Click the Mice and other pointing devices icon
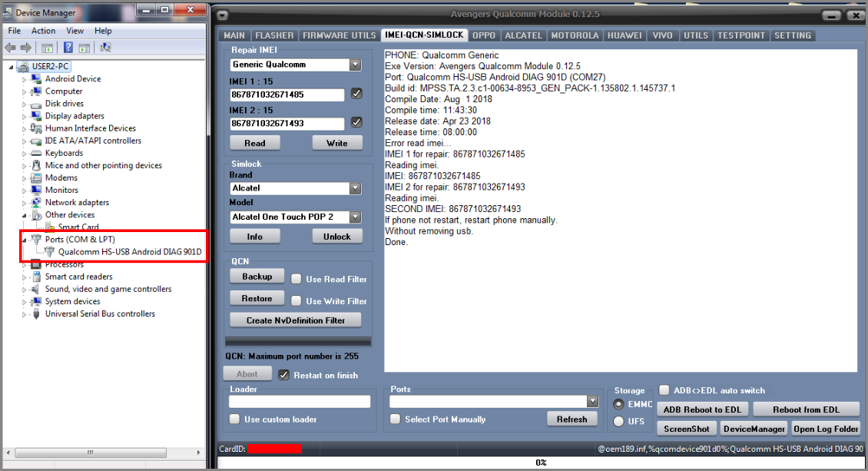This screenshot has height=471, width=868. click(x=36, y=165)
